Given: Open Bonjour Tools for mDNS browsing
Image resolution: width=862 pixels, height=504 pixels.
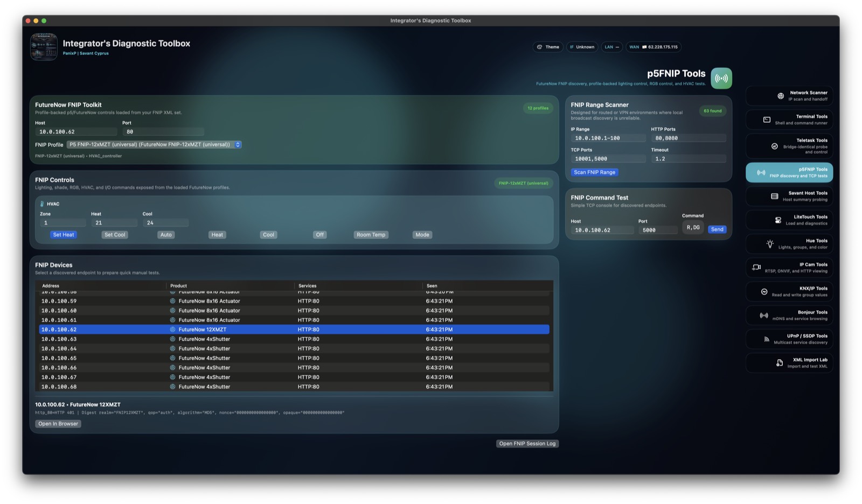Looking at the screenshot, I should [789, 315].
